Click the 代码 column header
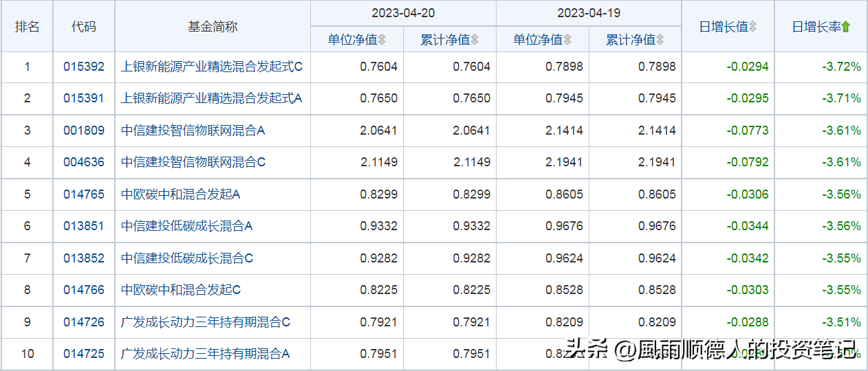The image size is (868, 371). tap(84, 27)
